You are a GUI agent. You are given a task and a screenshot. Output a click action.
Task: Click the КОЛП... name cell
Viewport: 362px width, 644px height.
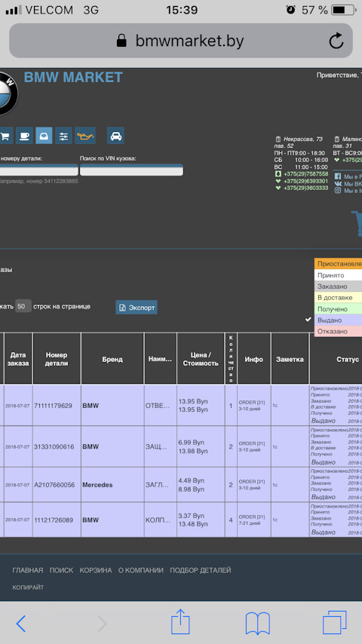pos(160,520)
